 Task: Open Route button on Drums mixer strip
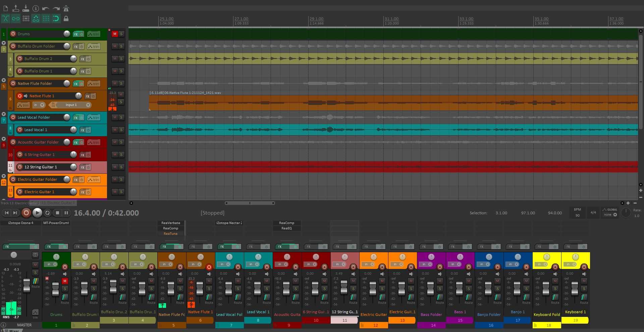click(x=65, y=297)
